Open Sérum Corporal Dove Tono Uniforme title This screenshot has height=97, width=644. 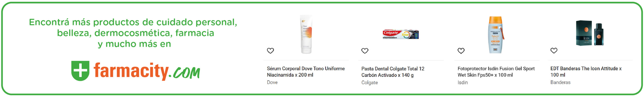click(306, 72)
